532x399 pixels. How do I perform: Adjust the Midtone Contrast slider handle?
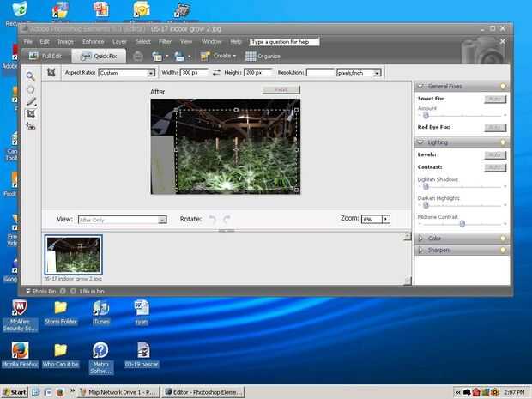pyautogui.click(x=462, y=224)
